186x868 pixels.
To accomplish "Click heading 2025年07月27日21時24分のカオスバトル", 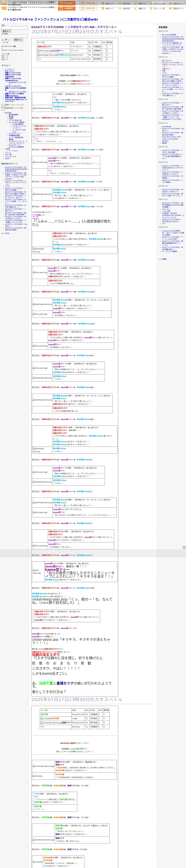I will pos(77,32).
